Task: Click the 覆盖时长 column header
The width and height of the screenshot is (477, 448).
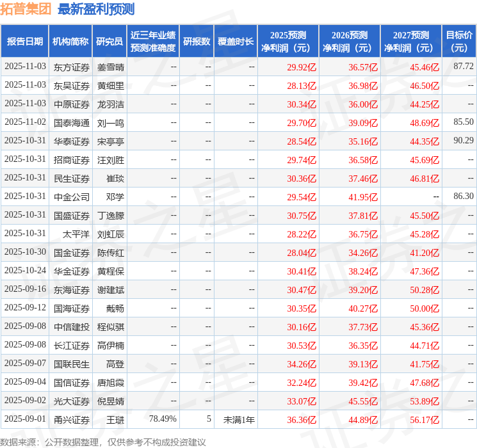Action: tap(236, 41)
